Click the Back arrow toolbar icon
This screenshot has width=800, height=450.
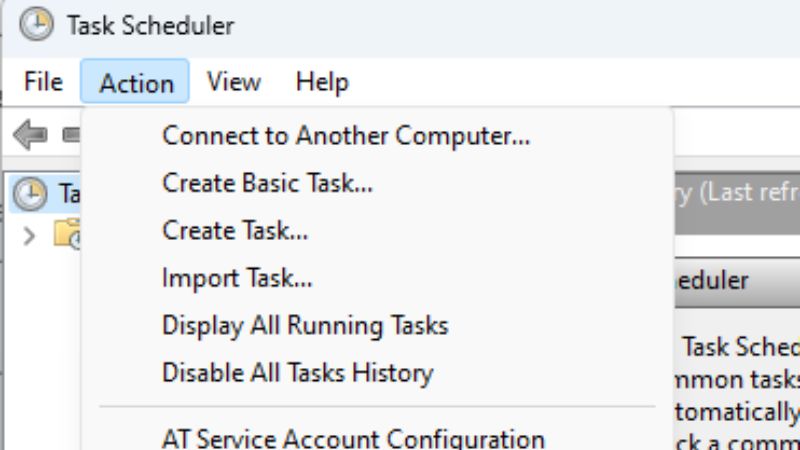tap(31, 133)
